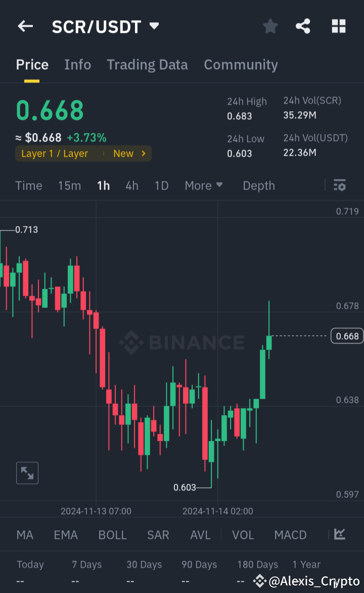Select the 4h timeframe
Screen dimensions: 364x593
click(x=131, y=186)
